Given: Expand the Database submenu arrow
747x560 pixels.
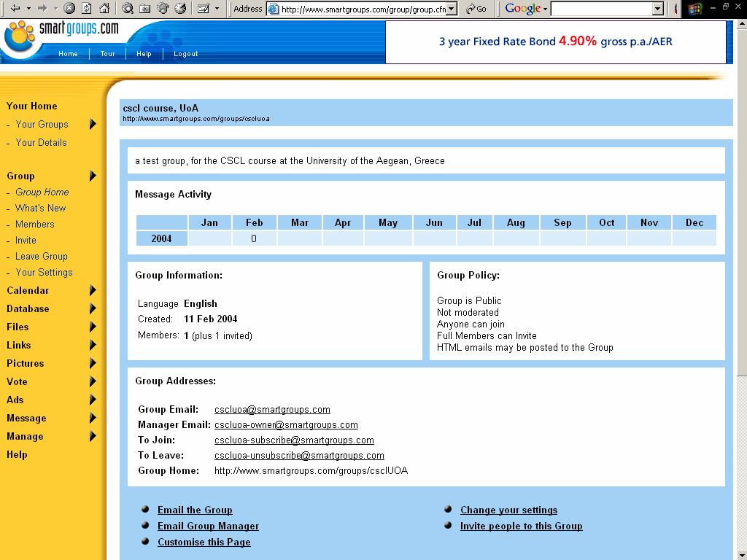Looking at the screenshot, I should pyautogui.click(x=93, y=308).
